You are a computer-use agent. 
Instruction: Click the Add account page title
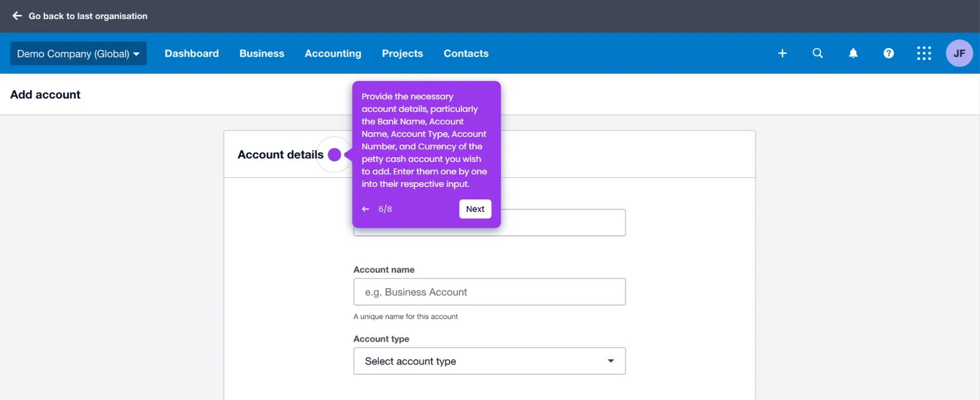tap(45, 95)
